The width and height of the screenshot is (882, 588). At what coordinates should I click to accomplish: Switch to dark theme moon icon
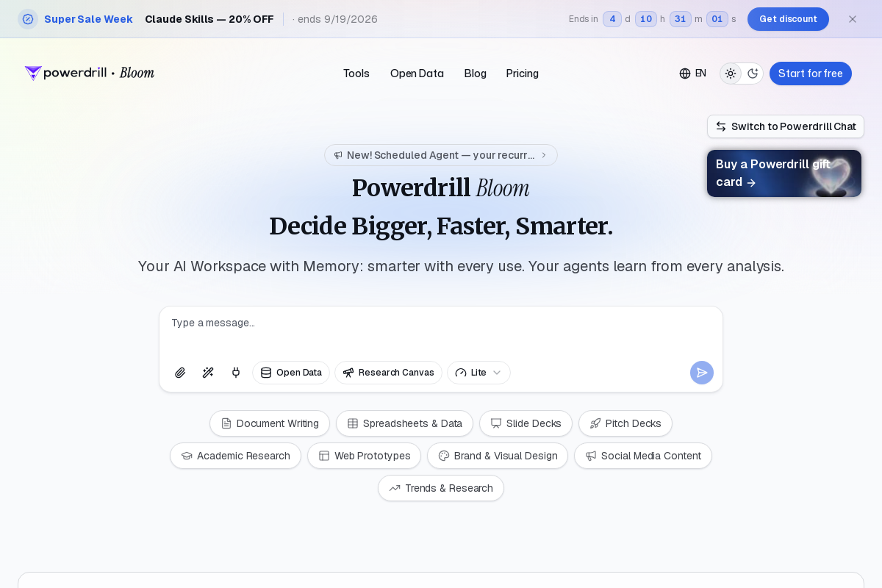pyautogui.click(x=753, y=73)
